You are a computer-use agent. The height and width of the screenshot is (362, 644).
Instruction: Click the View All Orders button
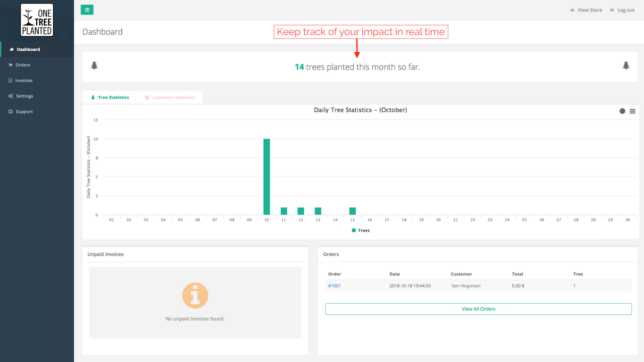pos(478,309)
